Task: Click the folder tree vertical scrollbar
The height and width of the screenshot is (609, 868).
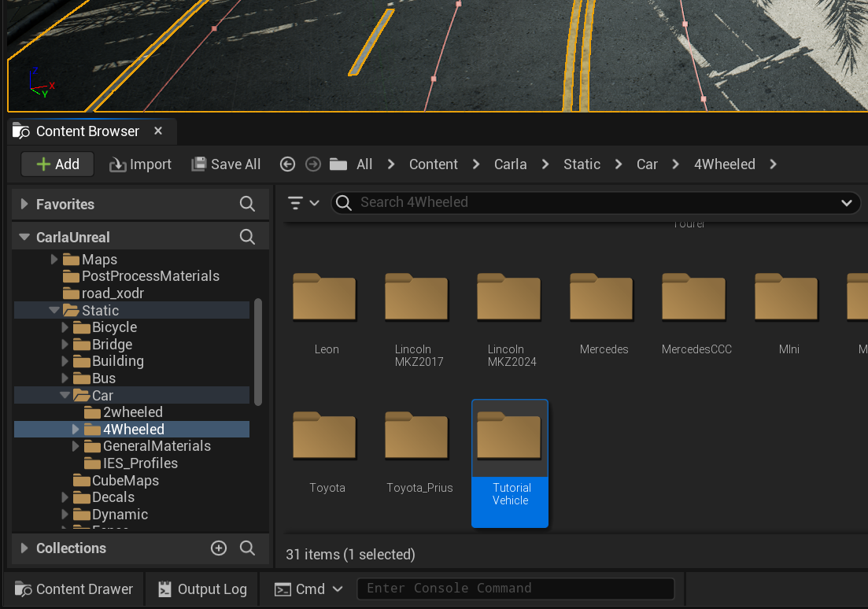Action: point(258,352)
